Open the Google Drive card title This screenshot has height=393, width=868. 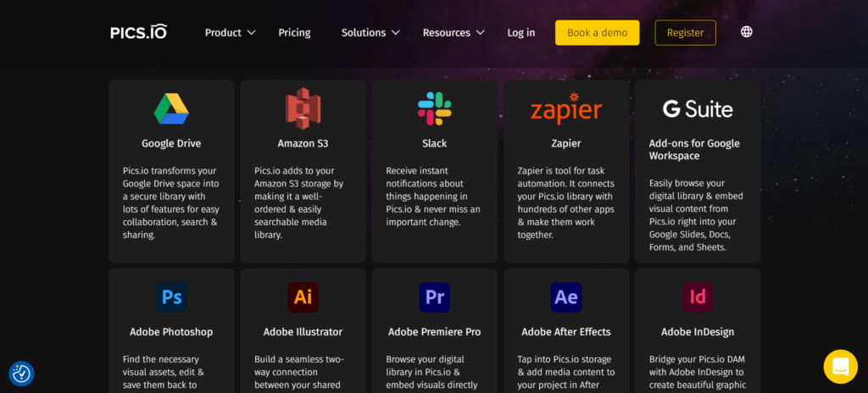point(171,143)
